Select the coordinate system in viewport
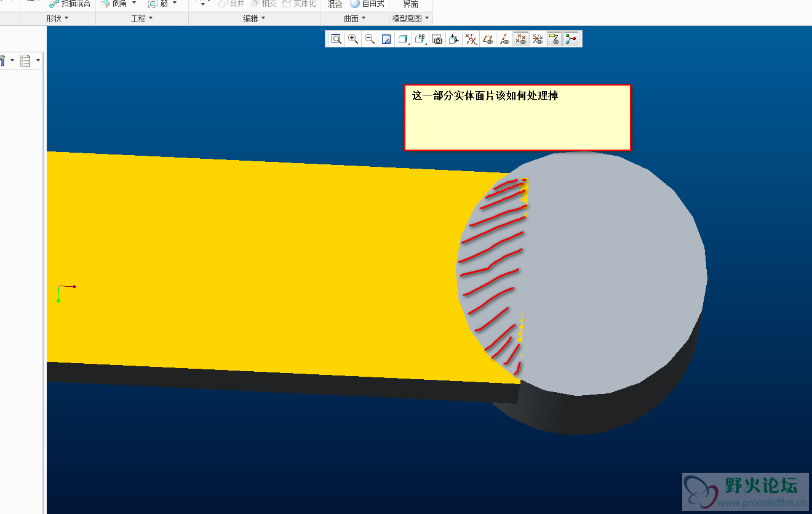Viewport: 812px width, 514px height. click(66, 293)
